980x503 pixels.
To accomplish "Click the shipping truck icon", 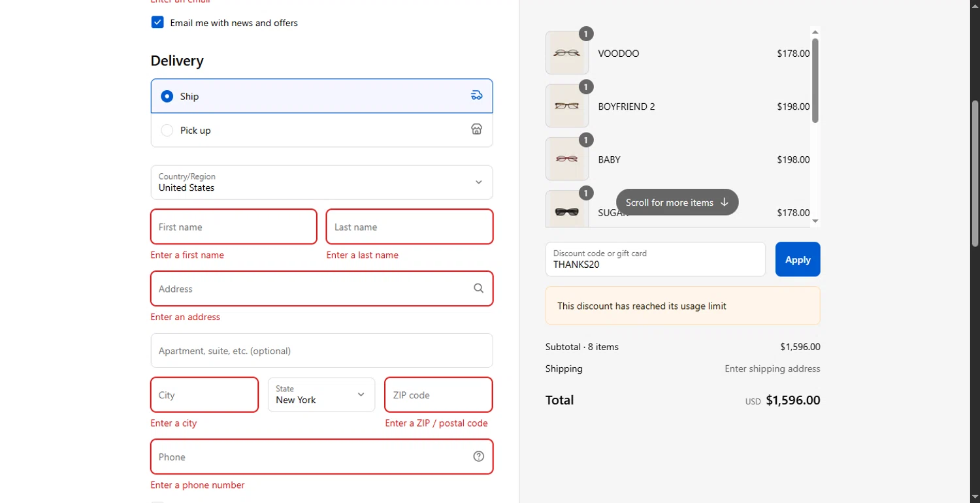I will (477, 95).
